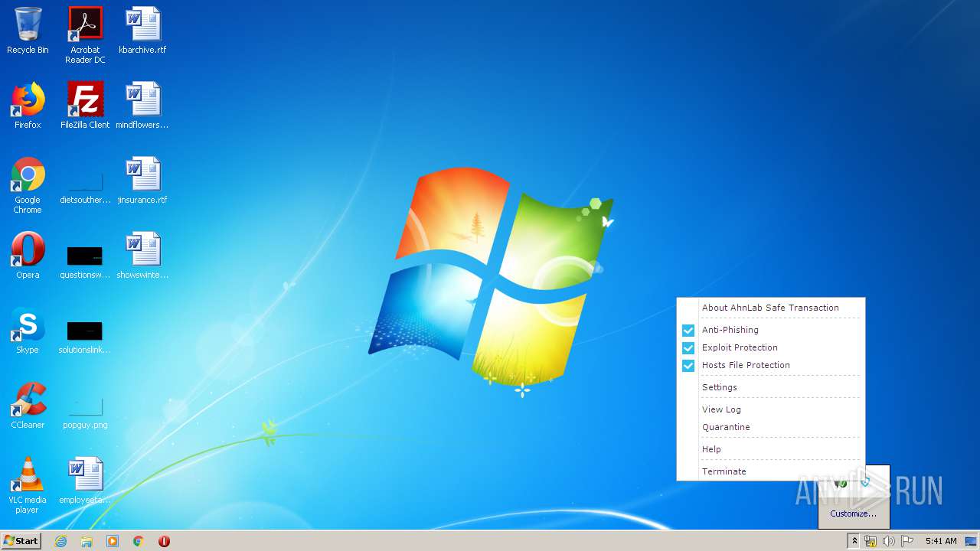Viewport: 980px width, 551px height.
Task: Open the Recycle Bin desktop icon
Action: pyautogui.click(x=28, y=31)
